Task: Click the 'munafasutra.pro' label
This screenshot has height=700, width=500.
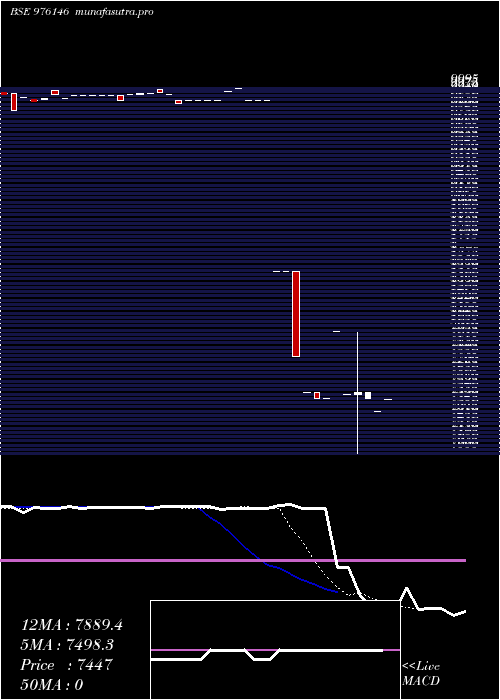Action: click(x=115, y=12)
